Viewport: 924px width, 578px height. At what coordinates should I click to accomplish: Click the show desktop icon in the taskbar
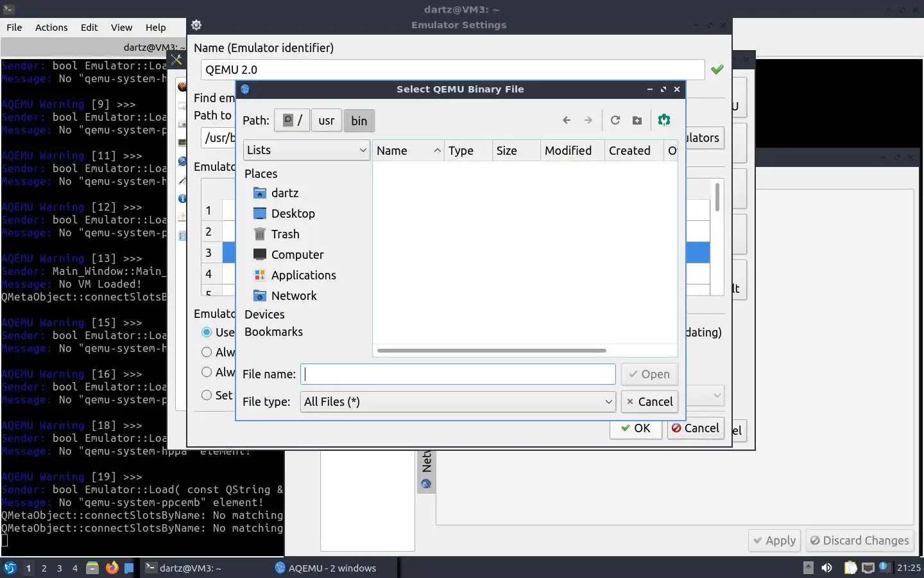129,568
